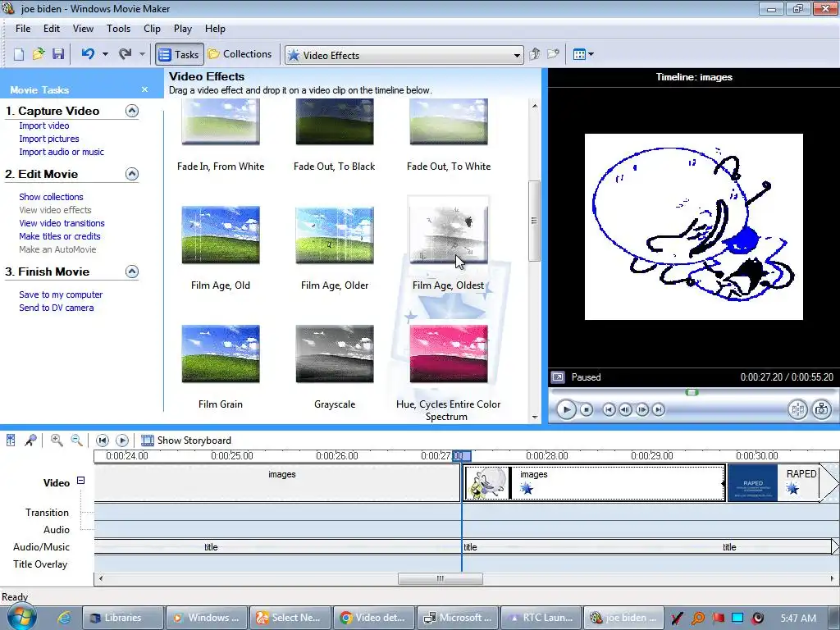Toggle the Tasks pane button
The height and width of the screenshot is (630, 840).
point(180,54)
